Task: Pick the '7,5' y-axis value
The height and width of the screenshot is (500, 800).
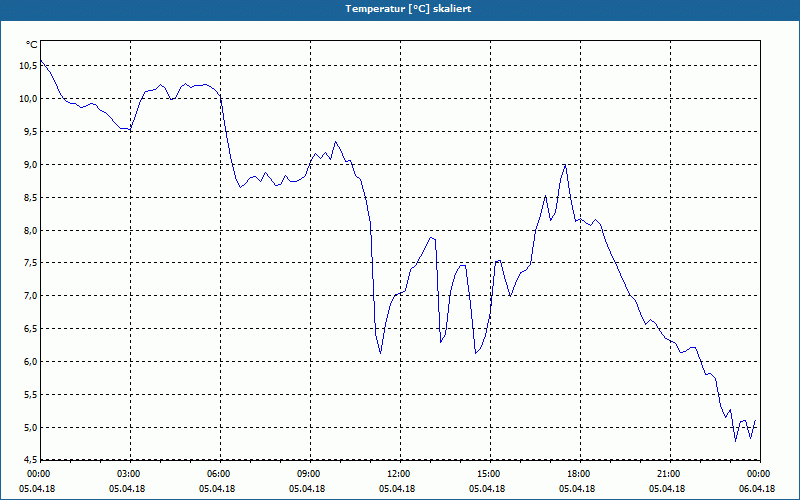Action: tap(30, 263)
